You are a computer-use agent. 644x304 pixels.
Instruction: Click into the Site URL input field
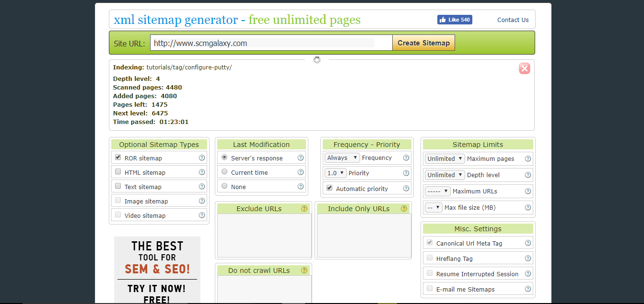point(271,43)
